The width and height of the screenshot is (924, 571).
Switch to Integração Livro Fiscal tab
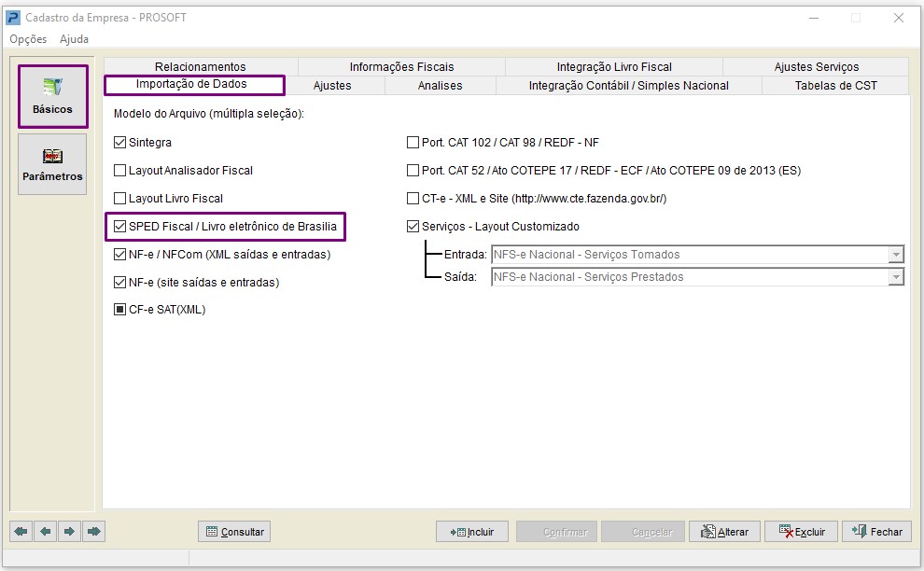[614, 66]
